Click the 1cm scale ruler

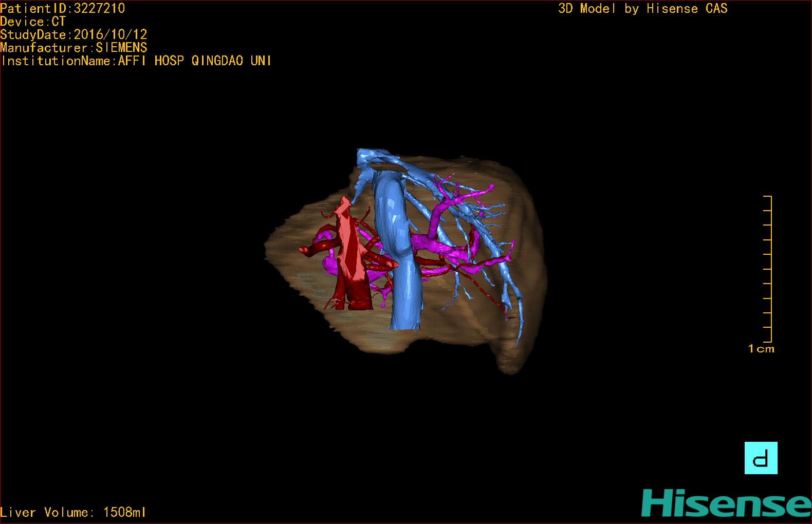click(767, 269)
